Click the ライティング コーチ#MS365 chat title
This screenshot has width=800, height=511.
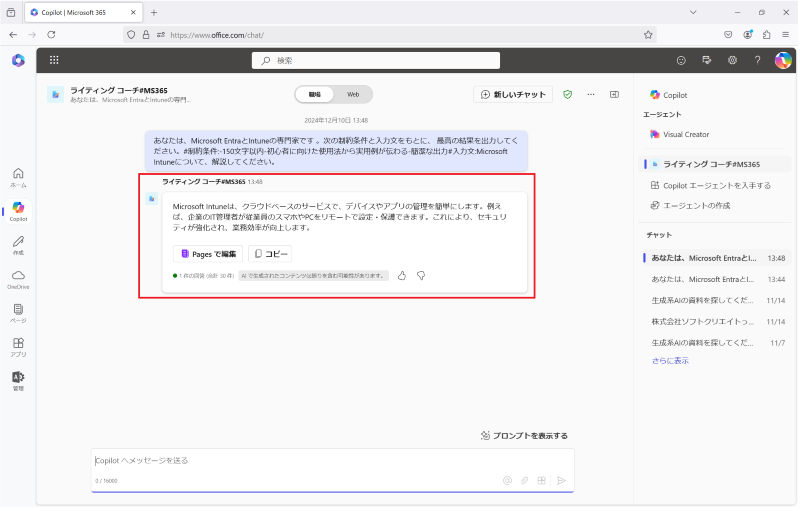[x=119, y=90]
